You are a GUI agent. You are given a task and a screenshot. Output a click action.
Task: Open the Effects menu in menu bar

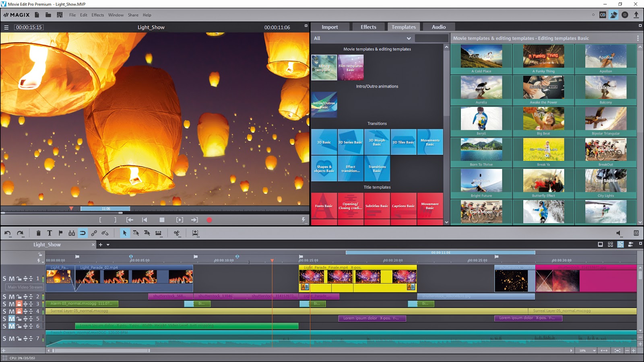(x=98, y=15)
